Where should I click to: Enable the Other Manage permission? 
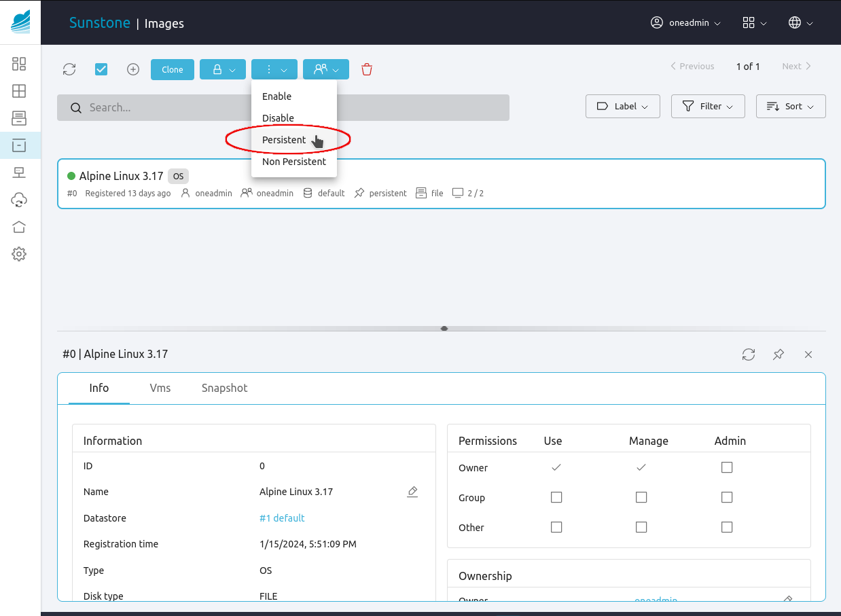pyautogui.click(x=641, y=527)
